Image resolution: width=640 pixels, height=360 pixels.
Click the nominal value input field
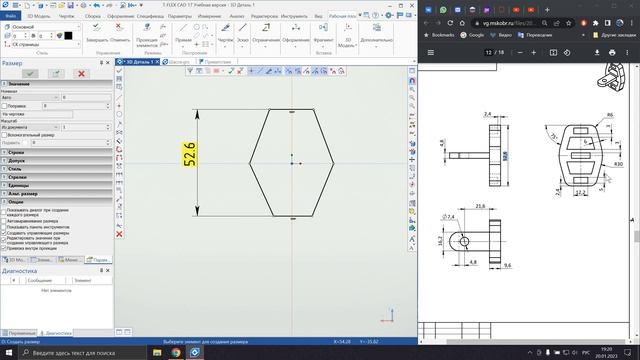tap(86, 98)
